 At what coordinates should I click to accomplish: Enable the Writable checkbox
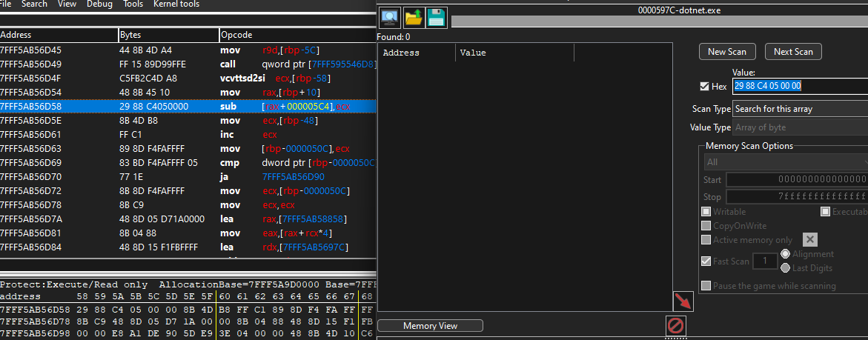[x=706, y=212]
